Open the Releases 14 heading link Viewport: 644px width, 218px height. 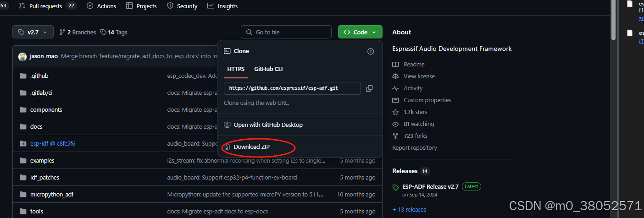click(x=411, y=171)
